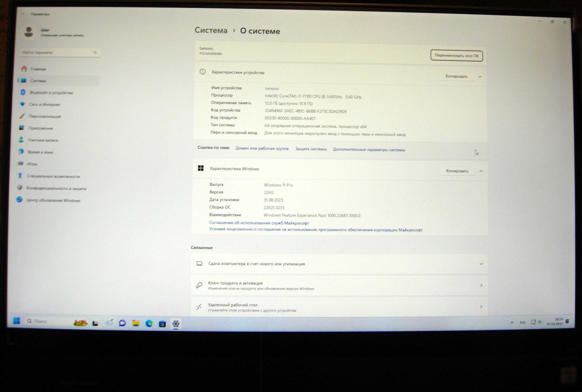
Task: Select processor value Intel Core i7-7700 text
Action: coord(313,96)
